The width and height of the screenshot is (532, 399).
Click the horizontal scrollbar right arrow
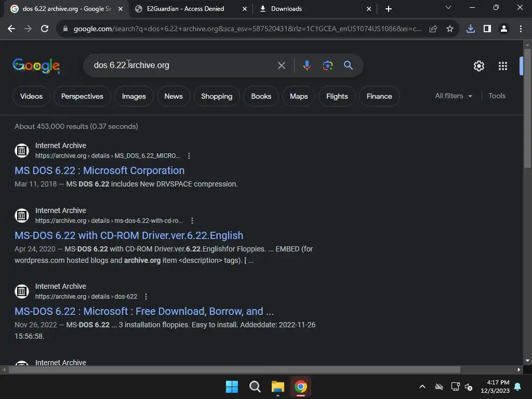(x=519, y=369)
